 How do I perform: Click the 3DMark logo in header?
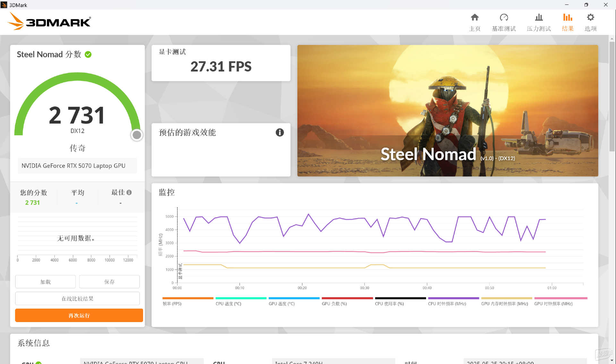[49, 21]
